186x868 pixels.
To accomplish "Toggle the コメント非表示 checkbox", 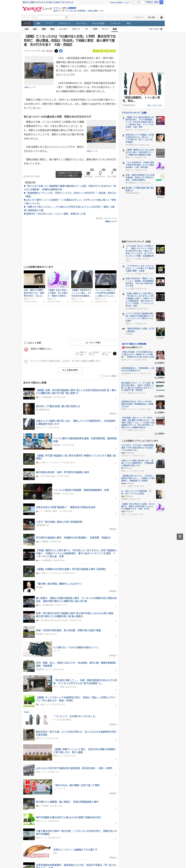I will click(x=102, y=376).
